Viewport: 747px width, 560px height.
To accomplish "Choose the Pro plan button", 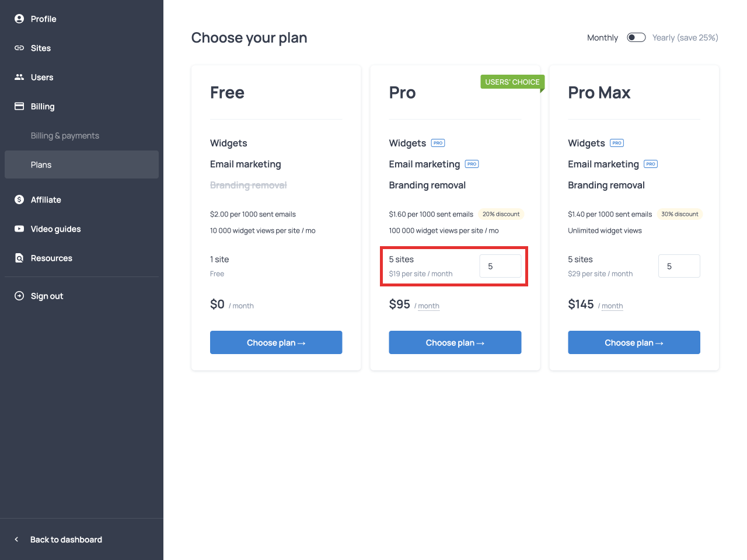I will tap(455, 342).
